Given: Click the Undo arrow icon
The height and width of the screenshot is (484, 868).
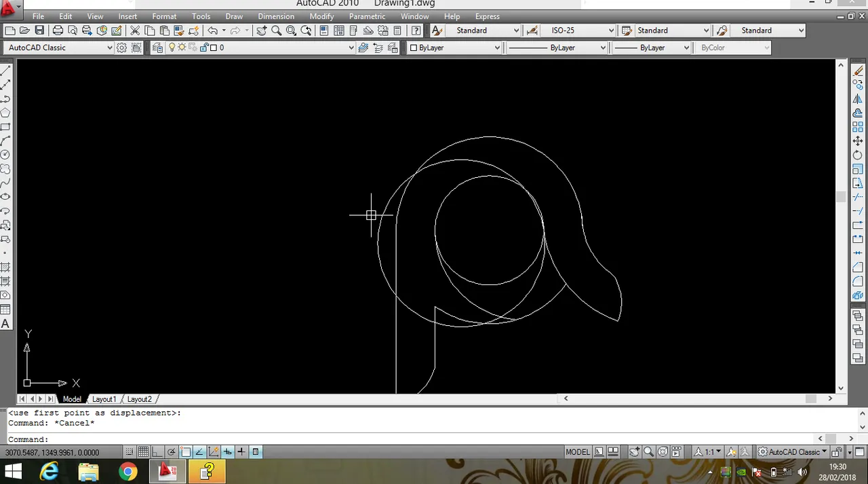Looking at the screenshot, I should click(212, 31).
